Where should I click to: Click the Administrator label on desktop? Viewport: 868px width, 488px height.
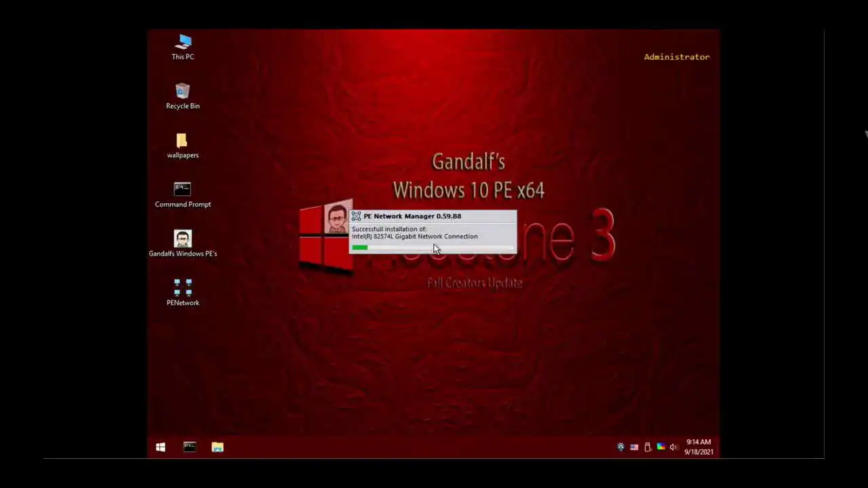pos(677,57)
